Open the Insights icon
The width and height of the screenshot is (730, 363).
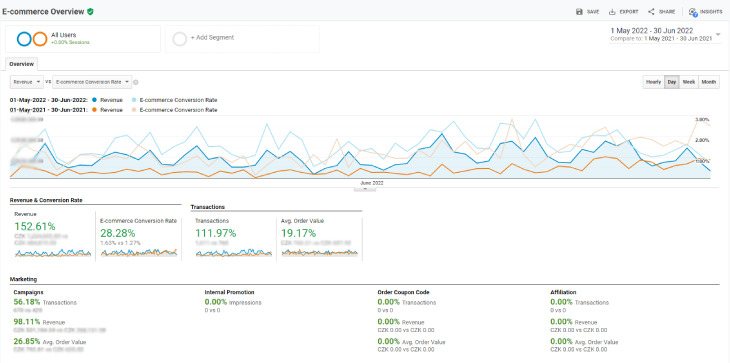pyautogui.click(x=693, y=12)
